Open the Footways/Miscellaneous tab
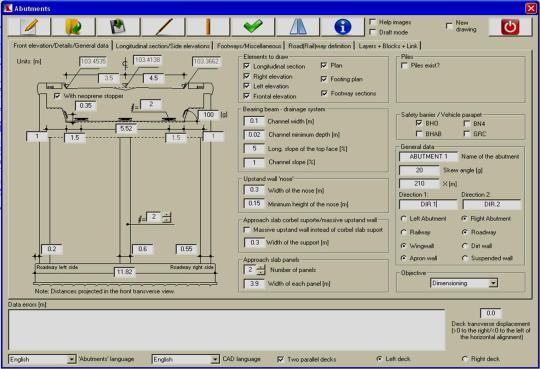This screenshot has height=369, width=540. 249,46
